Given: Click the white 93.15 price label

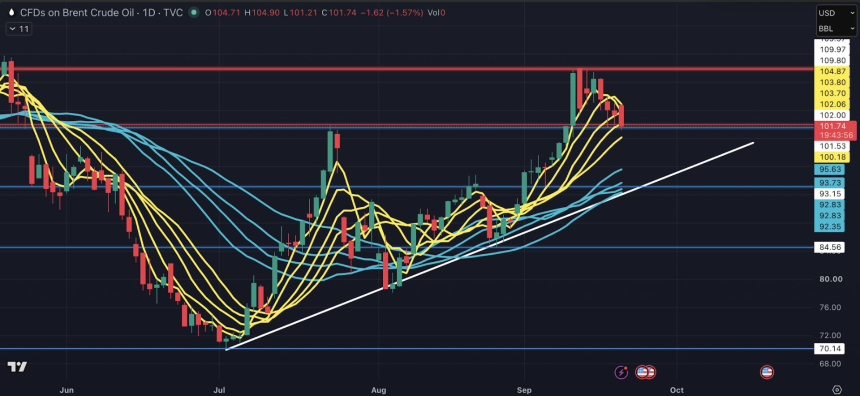Looking at the screenshot, I should [x=830, y=194].
